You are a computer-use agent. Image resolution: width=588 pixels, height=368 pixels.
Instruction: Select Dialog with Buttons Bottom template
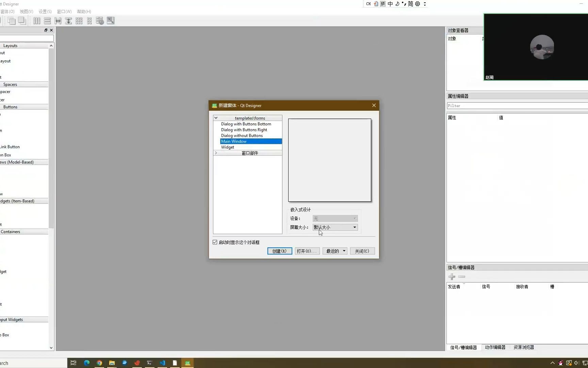[246, 124]
